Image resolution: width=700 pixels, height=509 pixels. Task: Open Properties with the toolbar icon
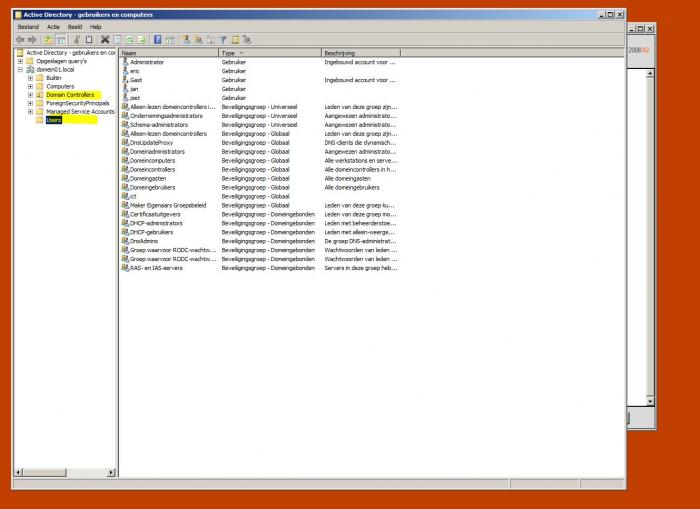117,40
